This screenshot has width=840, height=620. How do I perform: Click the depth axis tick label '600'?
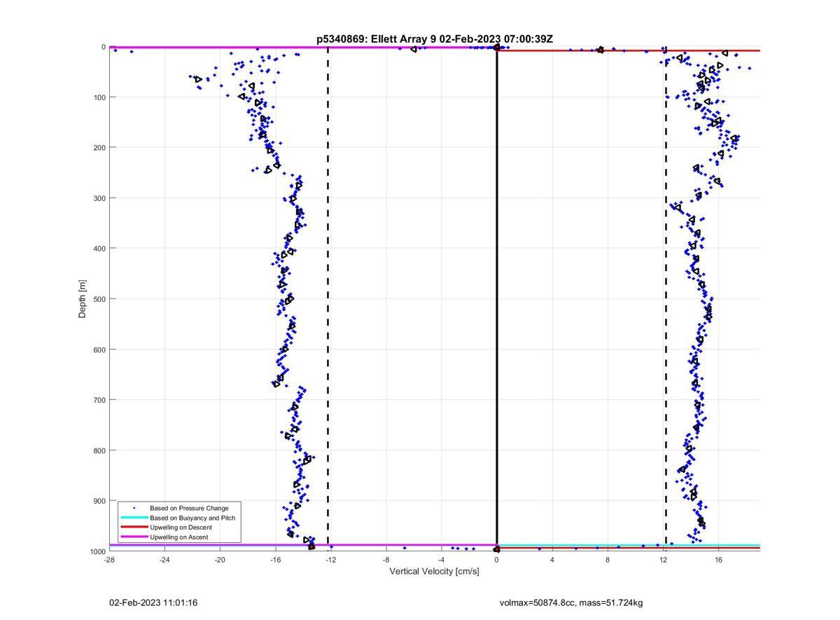99,350
